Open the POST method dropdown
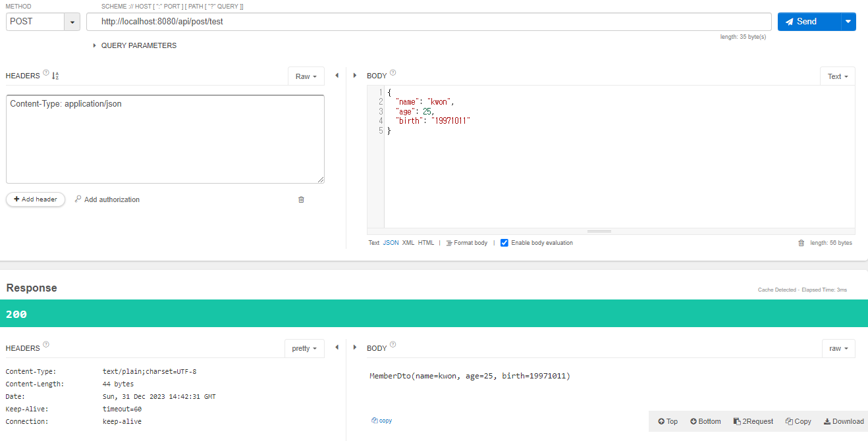868x441 pixels. click(x=71, y=22)
